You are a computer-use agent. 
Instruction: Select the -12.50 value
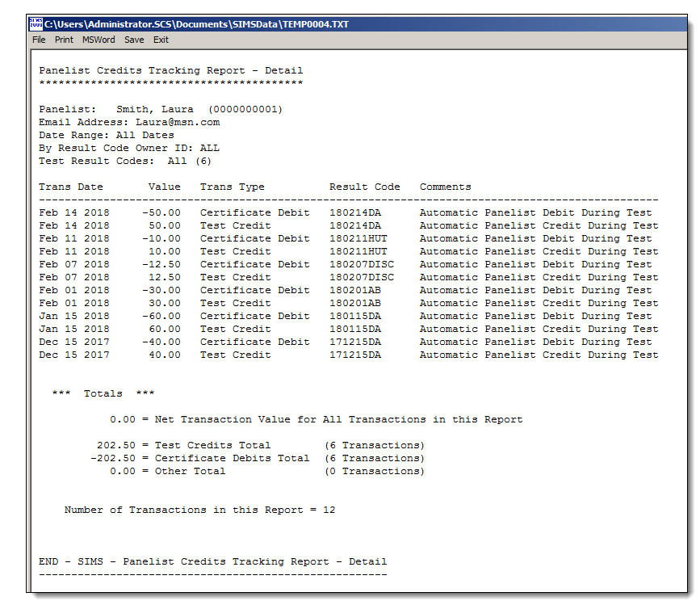pos(161,265)
